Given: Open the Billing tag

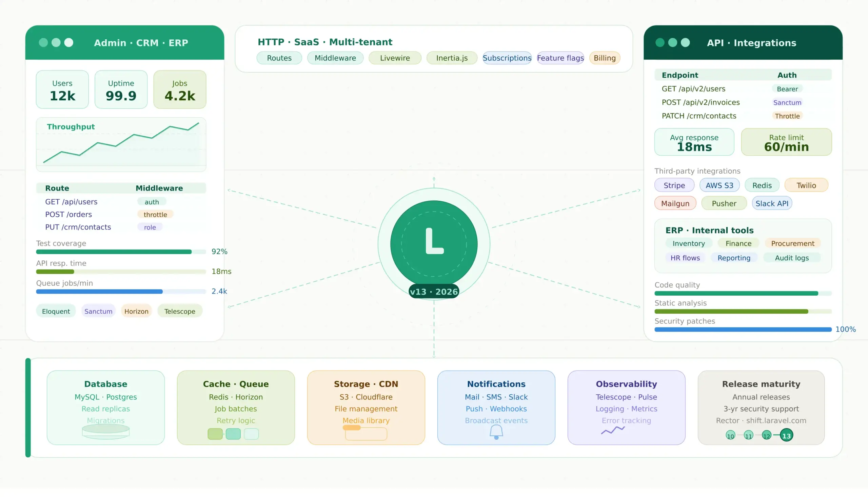Looking at the screenshot, I should click(604, 58).
